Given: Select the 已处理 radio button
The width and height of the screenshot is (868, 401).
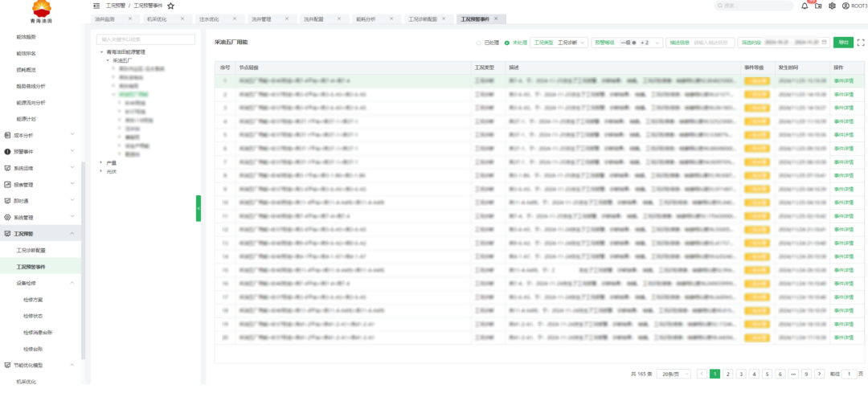Looking at the screenshot, I should click(479, 43).
